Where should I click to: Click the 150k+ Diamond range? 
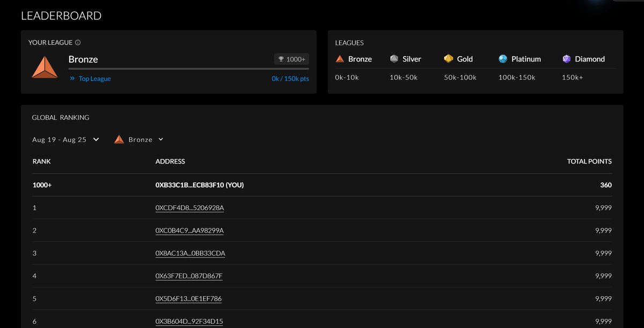pos(572,77)
